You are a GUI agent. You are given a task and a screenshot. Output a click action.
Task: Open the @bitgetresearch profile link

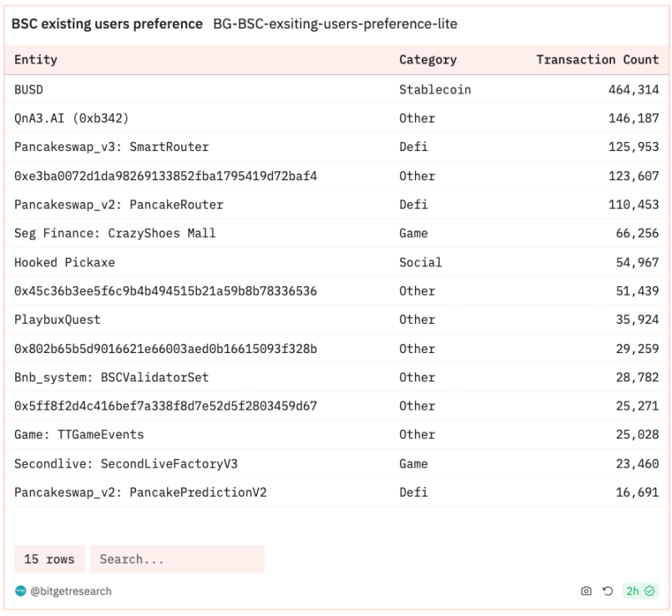coord(70,591)
